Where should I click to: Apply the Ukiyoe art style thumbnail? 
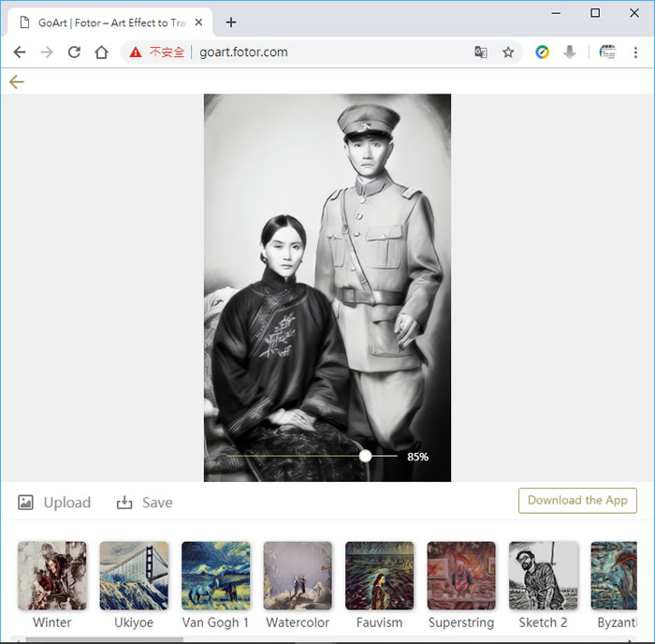tap(134, 576)
